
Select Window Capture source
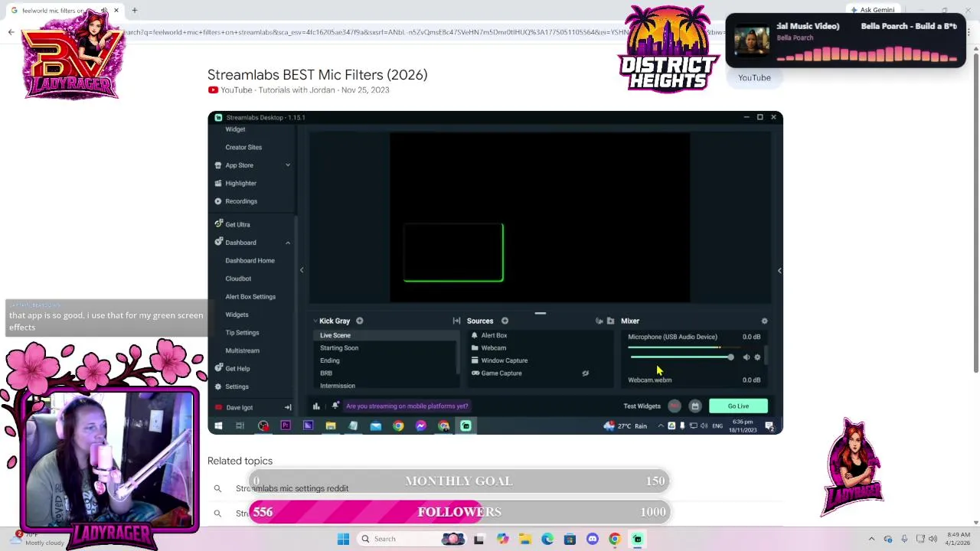click(504, 360)
